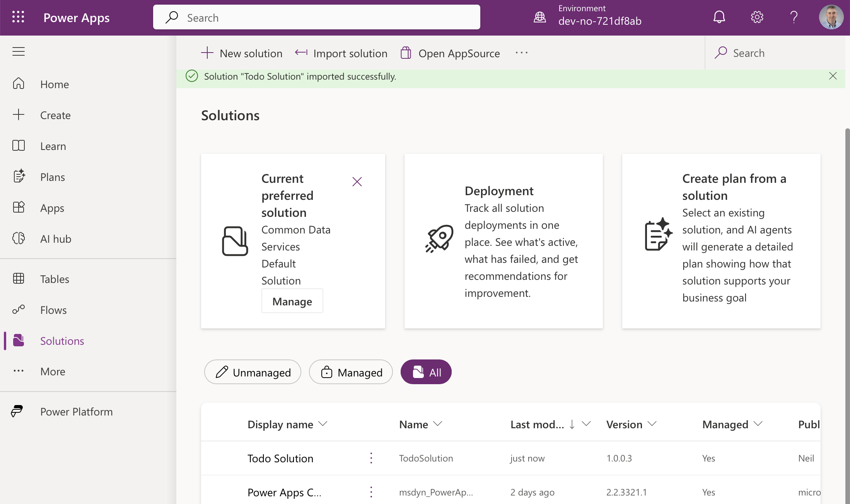Click the Solutions sidebar icon

19,341
